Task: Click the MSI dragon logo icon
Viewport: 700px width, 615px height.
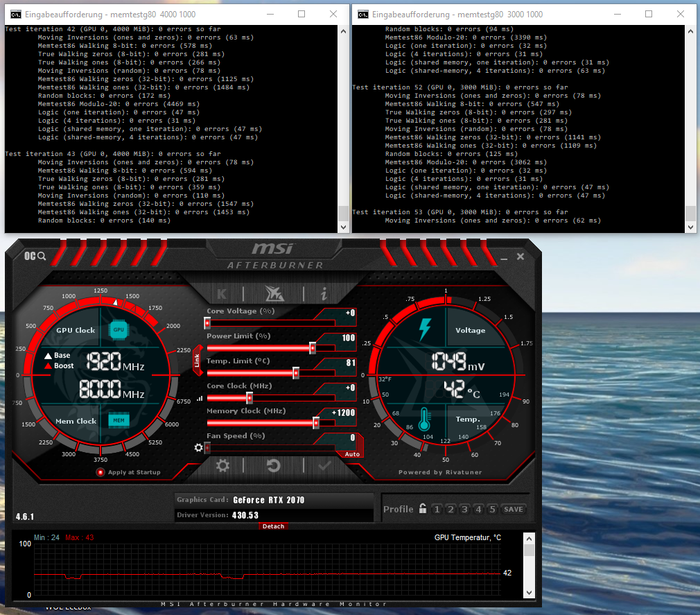Action: click(274, 294)
